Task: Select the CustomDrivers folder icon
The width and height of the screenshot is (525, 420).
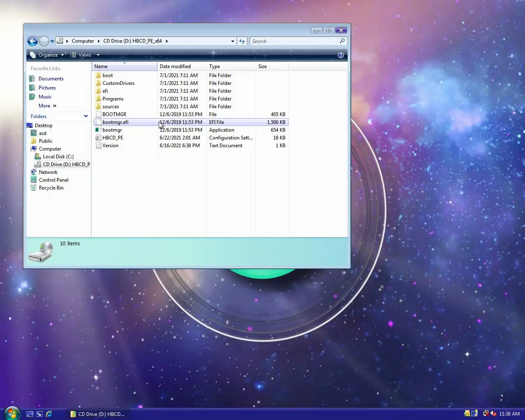Action: point(98,83)
